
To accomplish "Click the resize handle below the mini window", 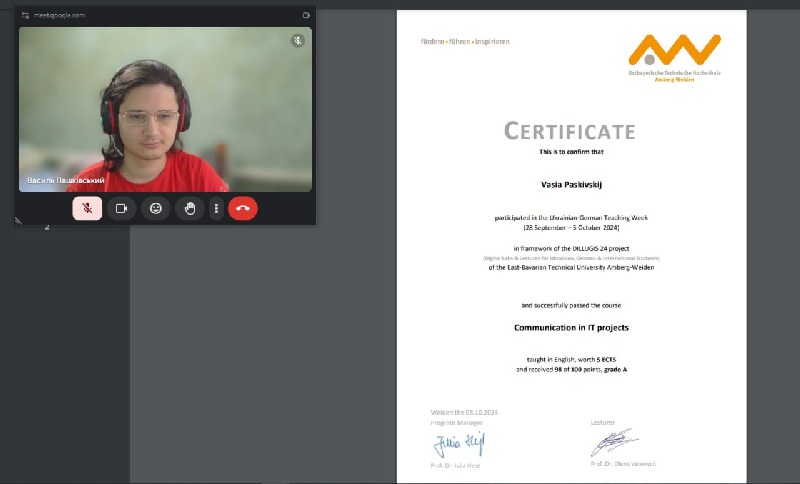I will click(x=18, y=220).
